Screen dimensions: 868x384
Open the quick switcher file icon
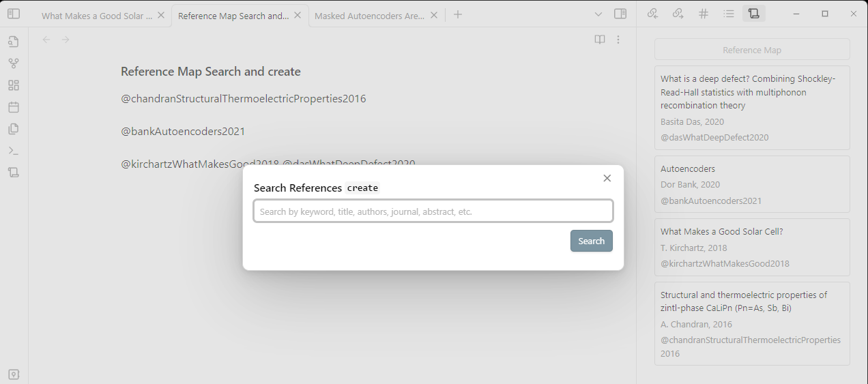pos(14,42)
